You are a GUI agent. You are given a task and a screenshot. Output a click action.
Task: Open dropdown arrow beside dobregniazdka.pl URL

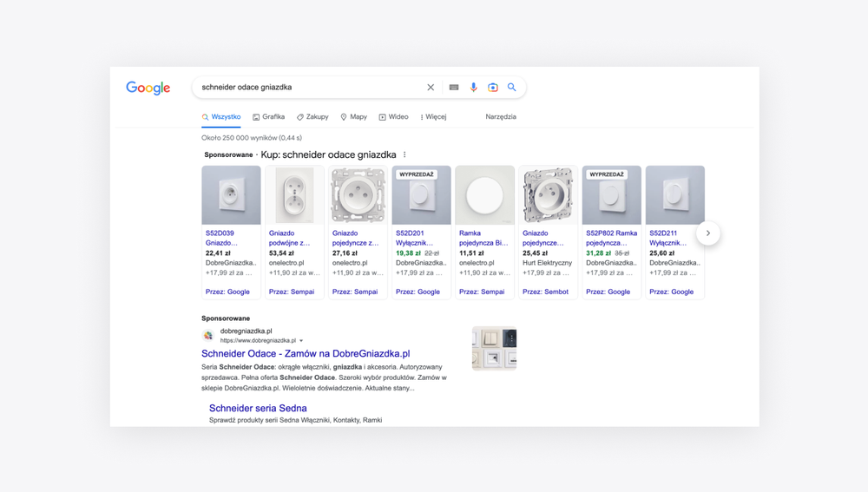(x=301, y=341)
